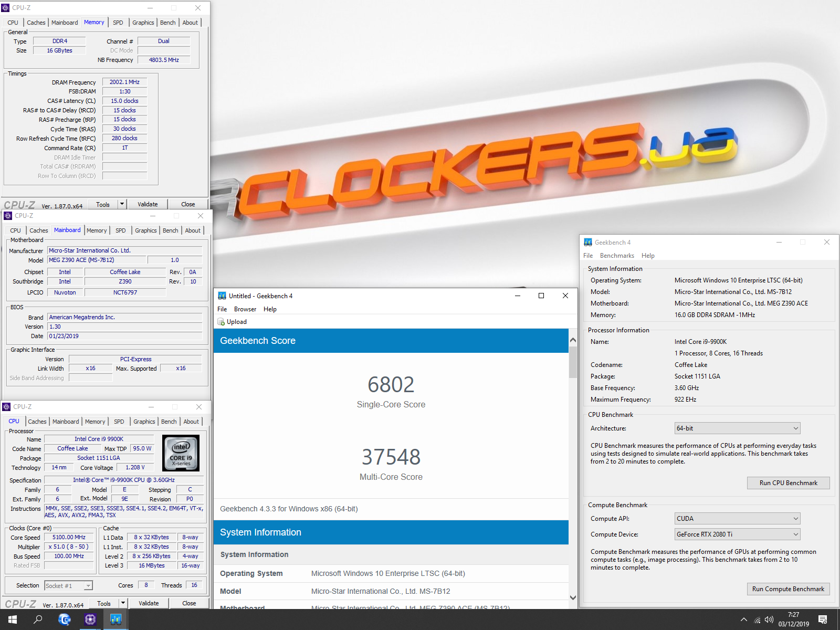Click Close button in top CPU-Z

point(188,204)
